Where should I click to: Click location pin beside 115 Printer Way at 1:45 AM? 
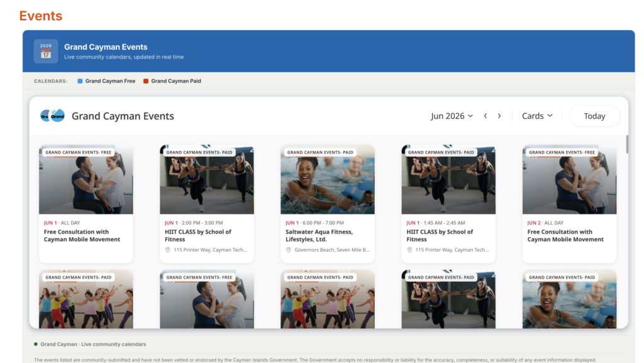[x=409, y=250]
